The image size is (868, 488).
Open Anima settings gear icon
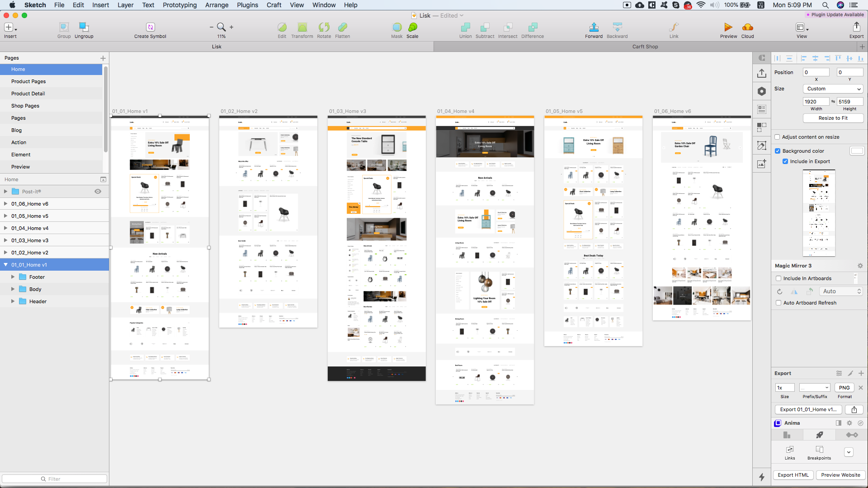tap(849, 423)
